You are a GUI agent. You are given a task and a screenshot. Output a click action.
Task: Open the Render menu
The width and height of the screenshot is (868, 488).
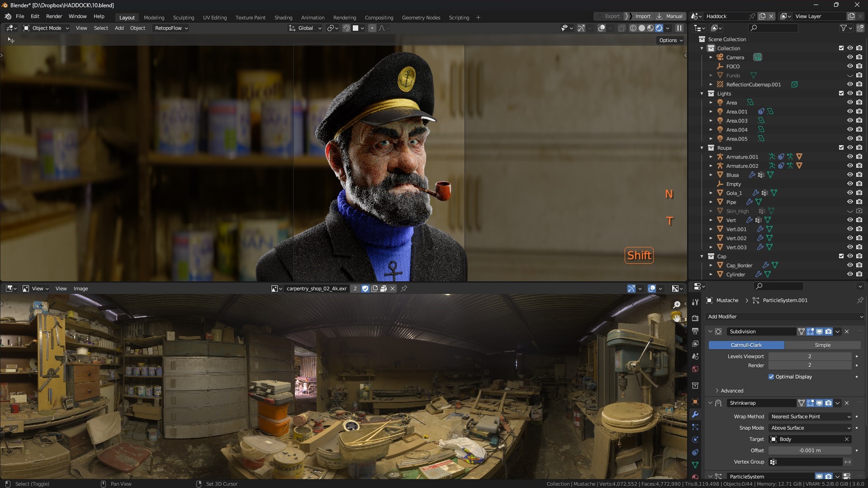click(x=54, y=16)
